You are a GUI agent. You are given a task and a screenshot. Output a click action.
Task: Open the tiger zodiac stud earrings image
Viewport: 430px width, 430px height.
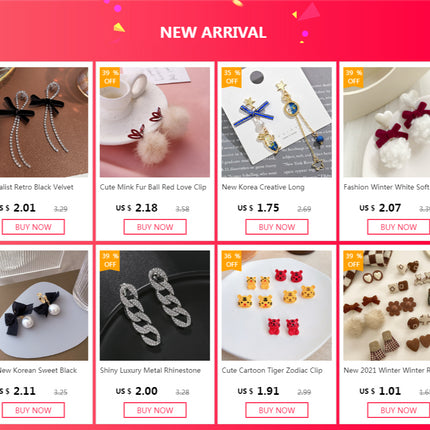click(277, 305)
